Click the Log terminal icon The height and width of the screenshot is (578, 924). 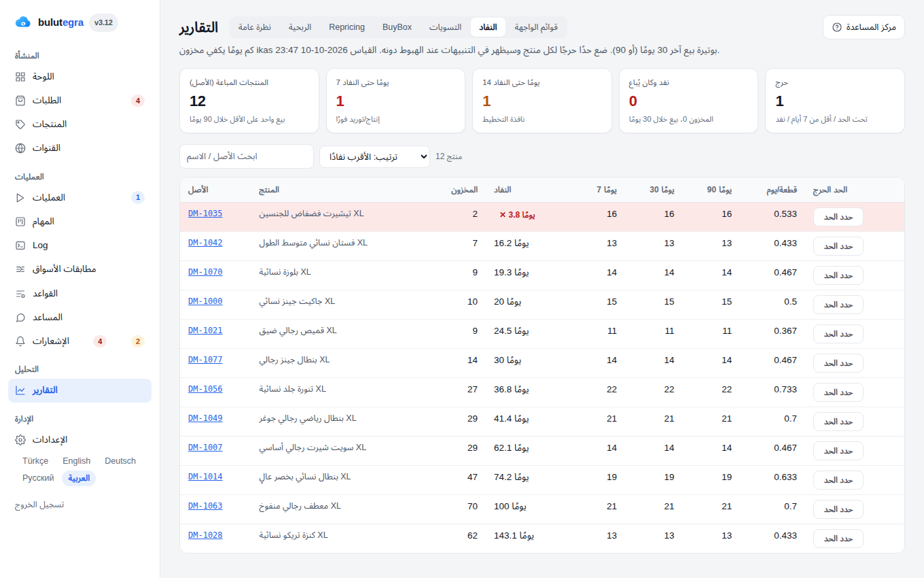20,245
